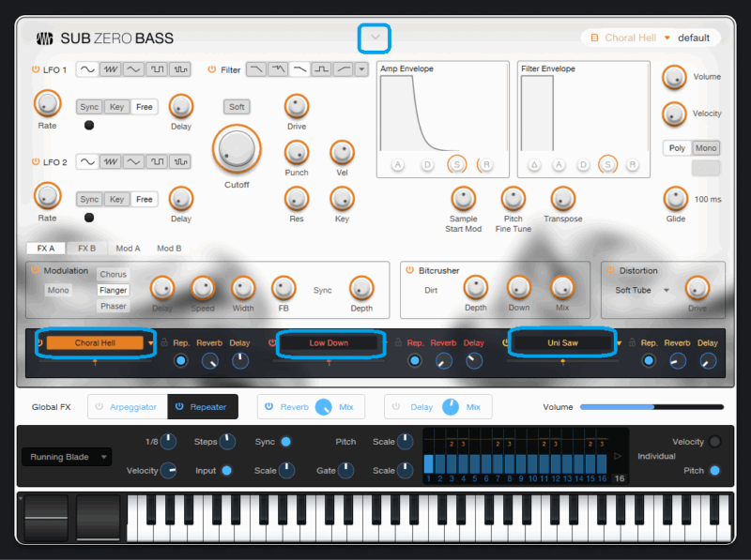Select the triangle waveform for LFO 2
The width and height of the screenshot is (751, 560).
pos(133,161)
